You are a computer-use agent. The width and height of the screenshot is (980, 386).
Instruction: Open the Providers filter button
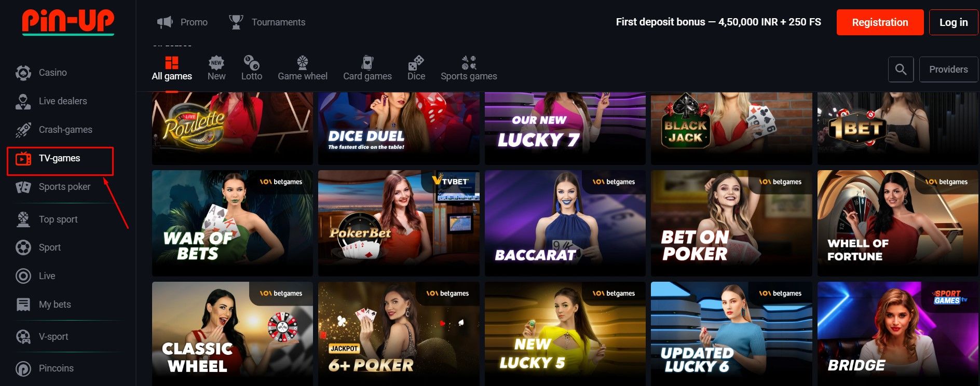(948, 70)
